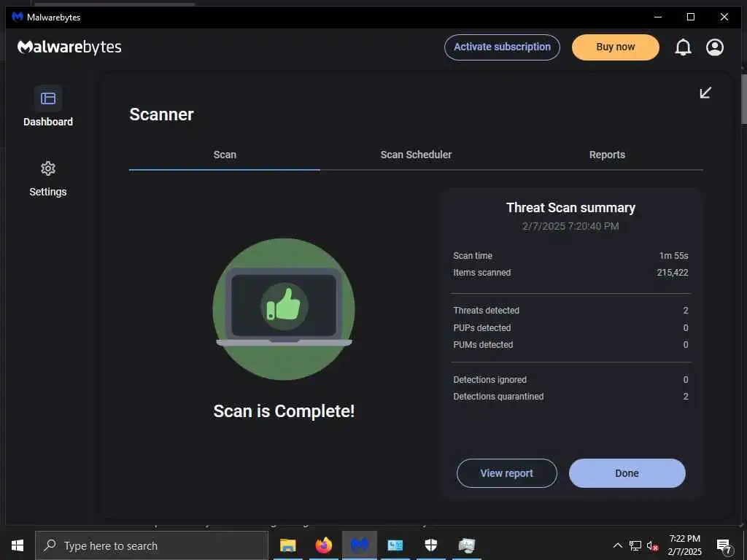747x560 pixels.
Task: Open Firefox from the taskbar
Action: [323, 545]
